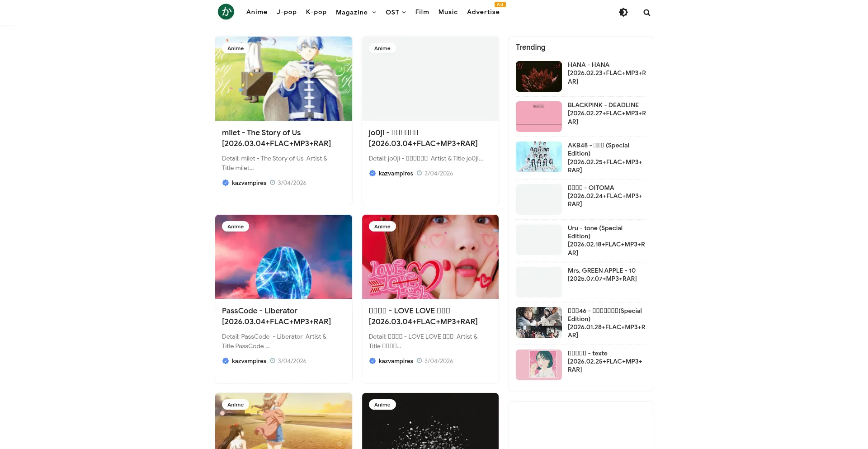Open PassCode Liberator cover image
This screenshot has height=449, width=868.
(283, 257)
